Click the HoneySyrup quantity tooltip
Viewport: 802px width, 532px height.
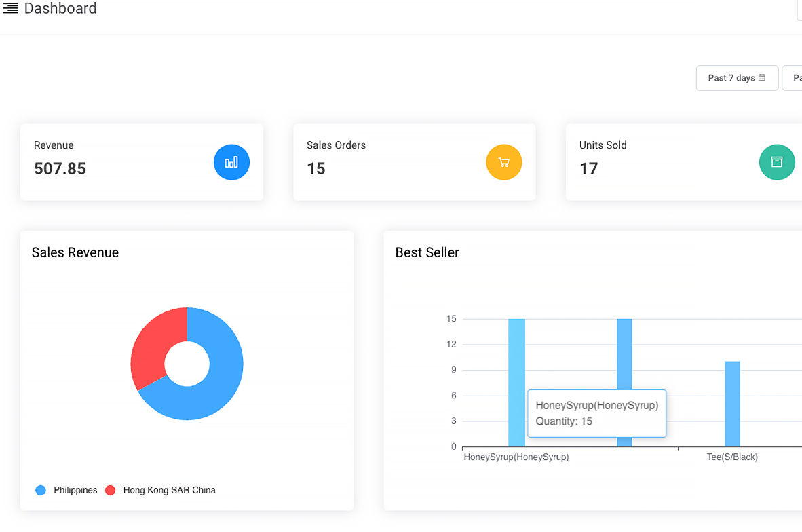(x=596, y=413)
